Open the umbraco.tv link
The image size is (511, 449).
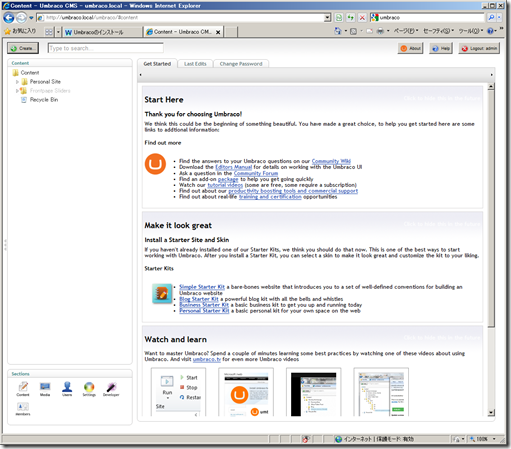click(x=207, y=359)
